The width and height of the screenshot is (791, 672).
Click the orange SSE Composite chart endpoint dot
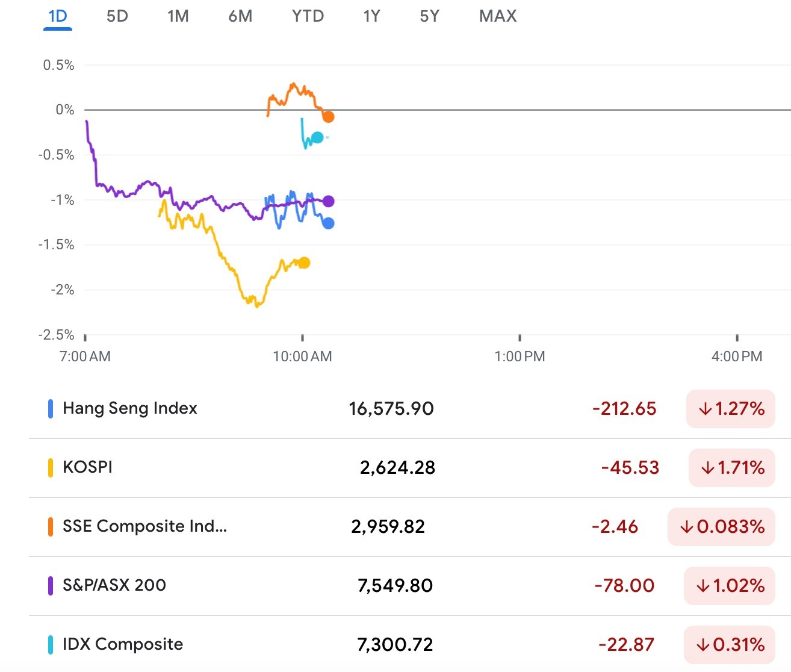328,117
